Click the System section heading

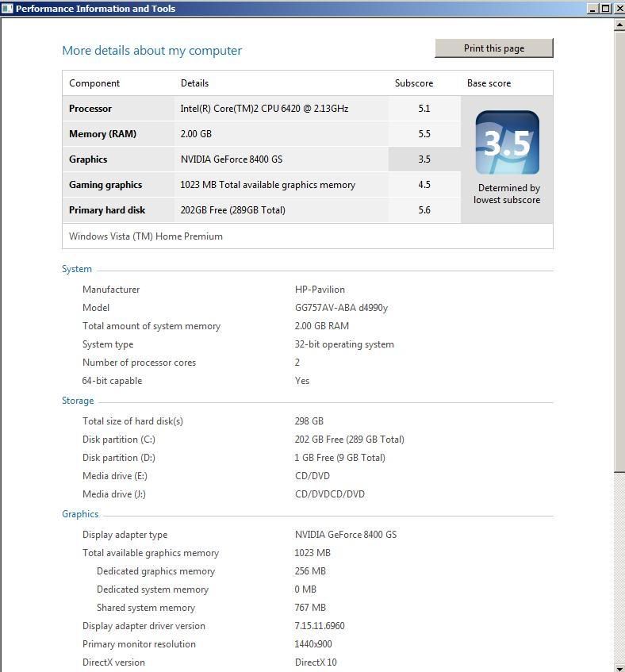click(x=77, y=269)
